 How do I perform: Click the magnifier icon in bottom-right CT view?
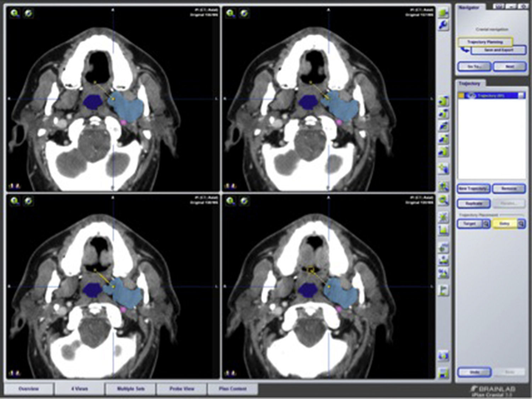pos(231,201)
